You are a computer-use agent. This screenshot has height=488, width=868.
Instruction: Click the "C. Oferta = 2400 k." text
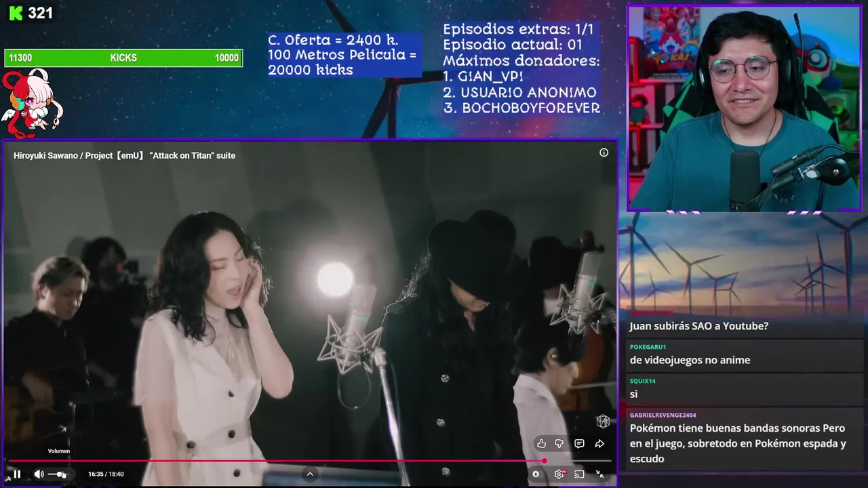333,40
